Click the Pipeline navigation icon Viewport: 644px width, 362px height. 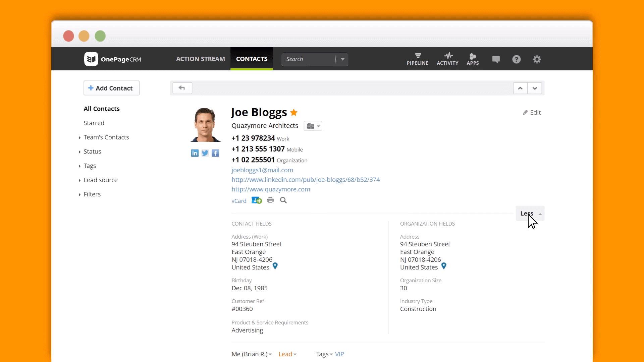418,58
